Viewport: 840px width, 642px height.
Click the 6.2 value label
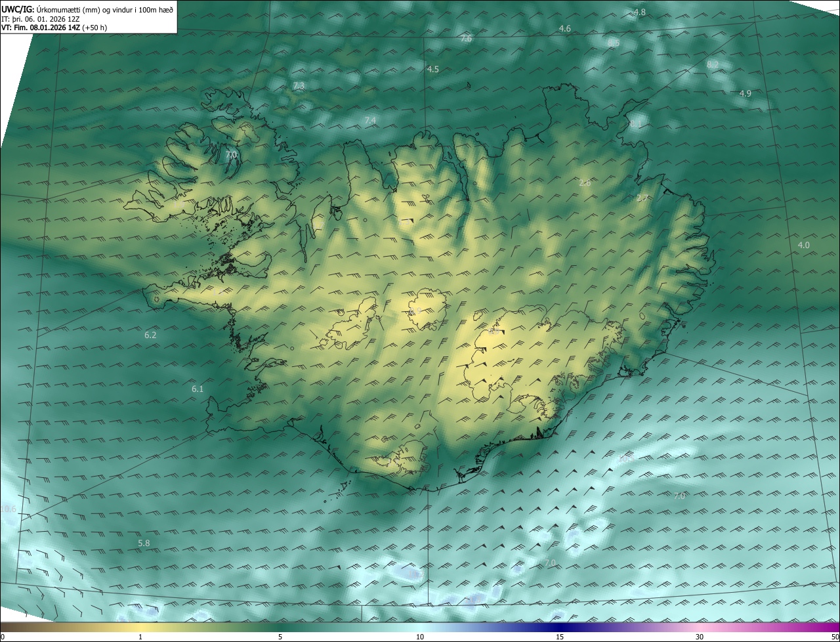pos(150,335)
